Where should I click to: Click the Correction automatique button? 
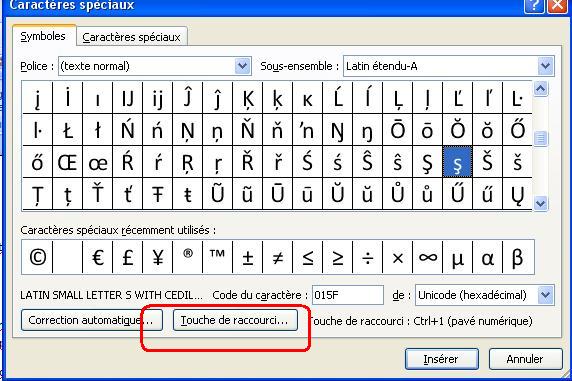(92, 320)
